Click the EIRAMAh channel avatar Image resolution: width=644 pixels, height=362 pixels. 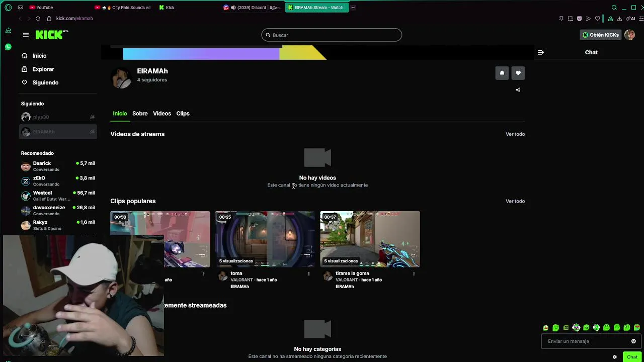click(x=121, y=78)
